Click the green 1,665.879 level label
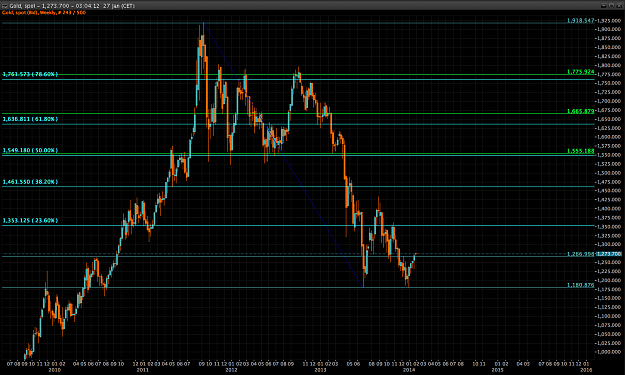 [x=580, y=111]
